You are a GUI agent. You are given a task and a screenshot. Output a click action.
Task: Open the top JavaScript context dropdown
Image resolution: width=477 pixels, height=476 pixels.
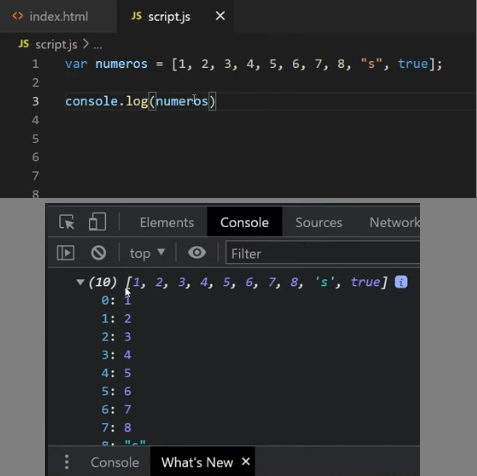tap(147, 253)
